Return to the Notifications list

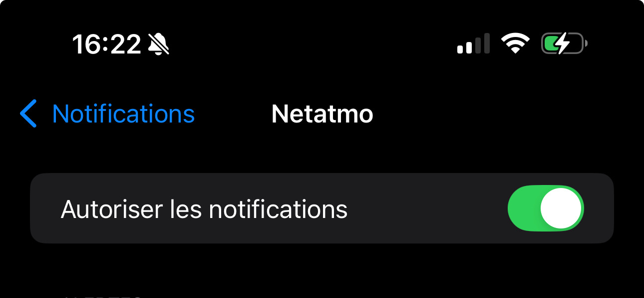click(x=107, y=113)
